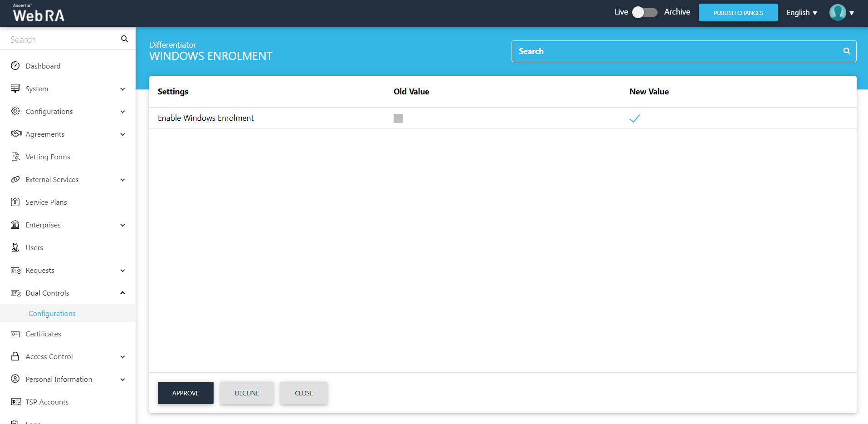The image size is (868, 424).
Task: Toggle the Live/Archive switch
Action: 644,12
